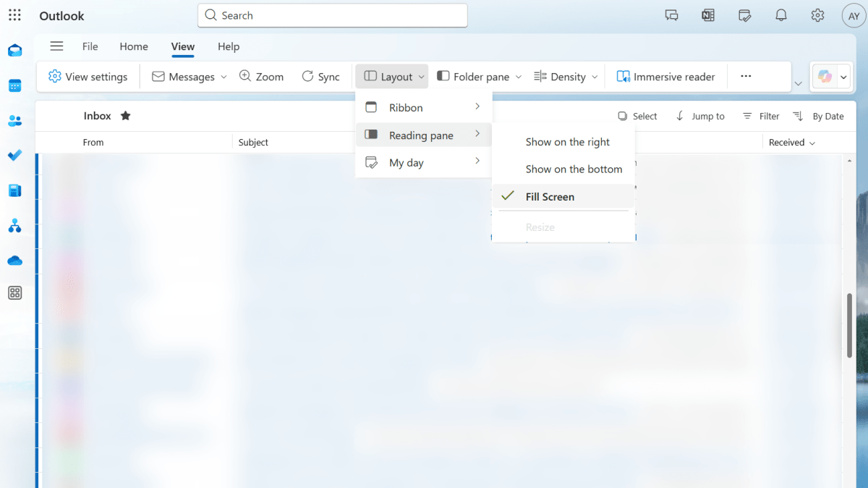Open the ribbon overflow ellipsis

coord(746,76)
